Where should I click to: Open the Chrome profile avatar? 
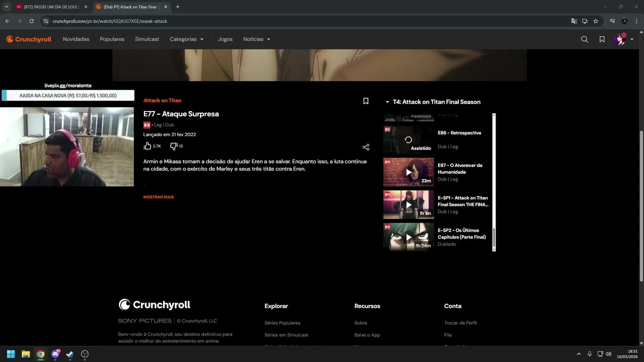point(624,21)
